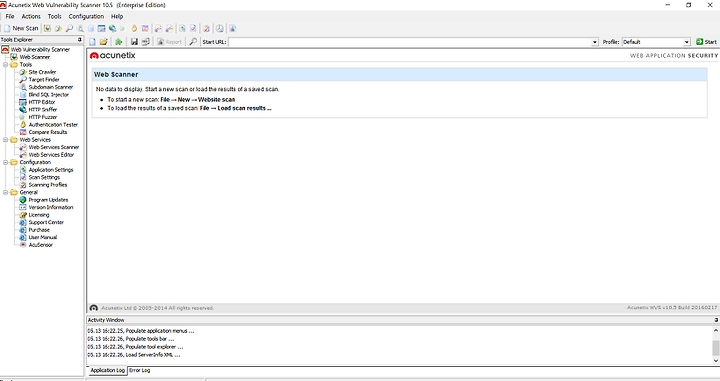Viewport: 720px width, 381px height.
Task: Open Scanning Profiles toolbar icon
Action: point(207,28)
